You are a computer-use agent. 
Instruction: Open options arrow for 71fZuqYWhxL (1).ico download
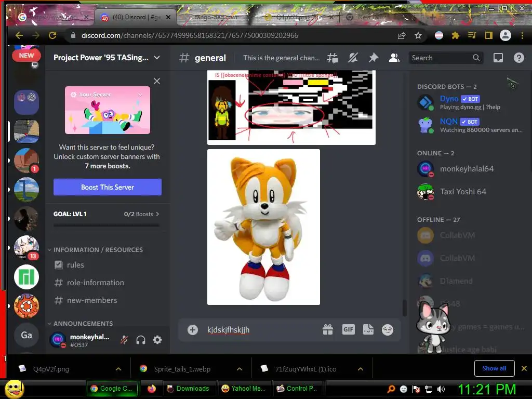(x=361, y=369)
